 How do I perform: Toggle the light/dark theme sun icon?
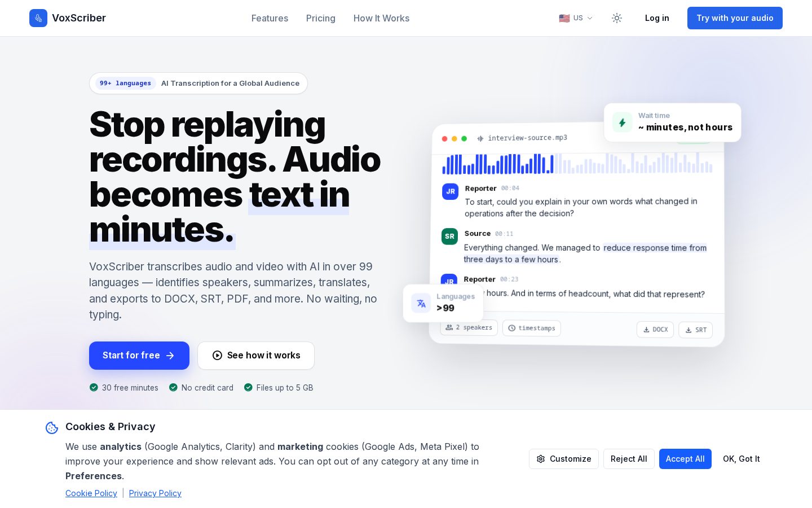pos(617,18)
